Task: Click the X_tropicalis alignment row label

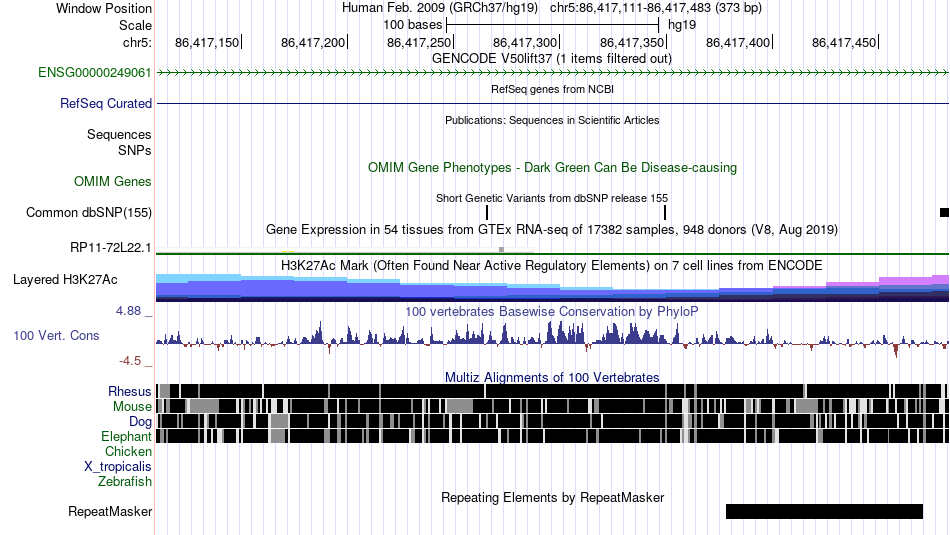Action: pyautogui.click(x=118, y=467)
